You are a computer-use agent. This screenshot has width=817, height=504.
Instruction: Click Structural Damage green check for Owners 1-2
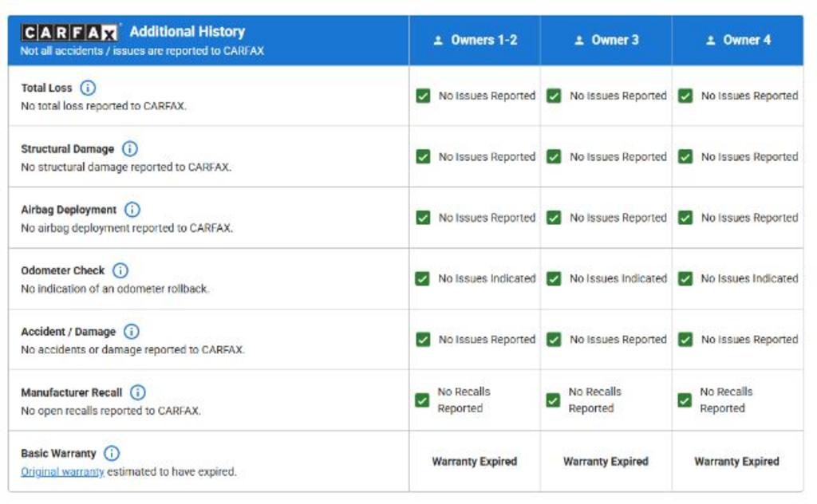click(x=423, y=157)
